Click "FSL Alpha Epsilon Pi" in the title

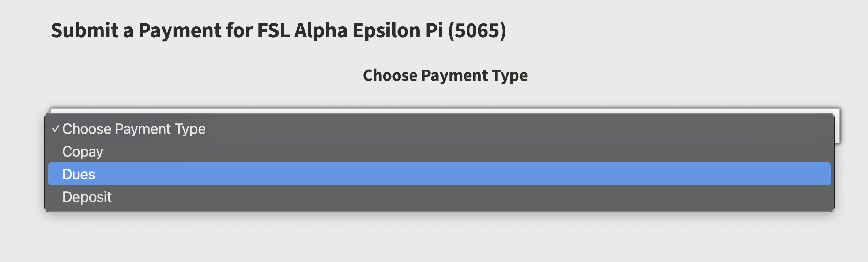pos(350,30)
